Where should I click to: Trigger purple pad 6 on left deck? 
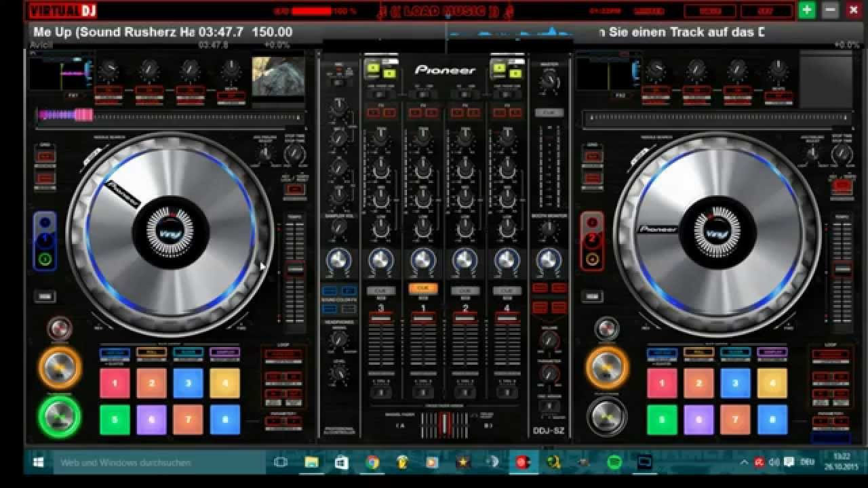pos(151,420)
